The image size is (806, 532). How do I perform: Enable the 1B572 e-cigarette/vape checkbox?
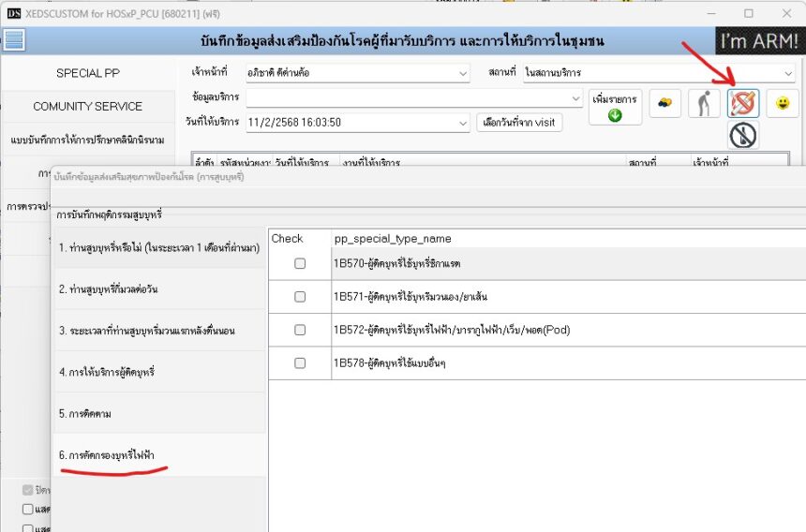pos(300,330)
